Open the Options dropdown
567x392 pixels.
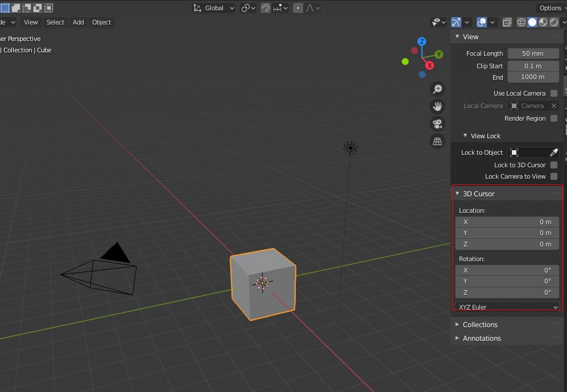(551, 8)
